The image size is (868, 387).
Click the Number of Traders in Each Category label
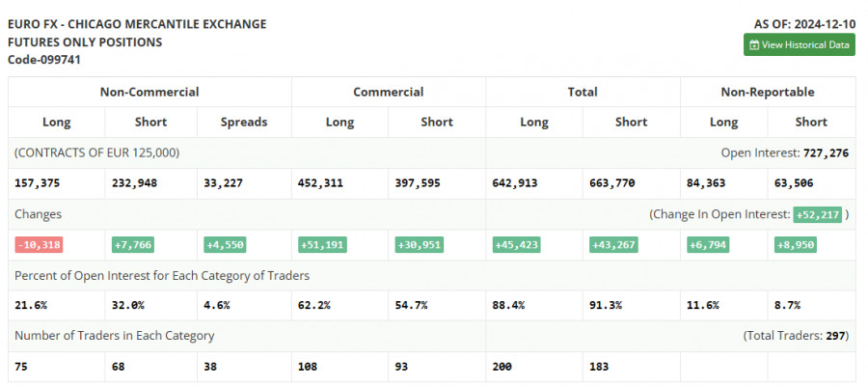[x=114, y=336]
